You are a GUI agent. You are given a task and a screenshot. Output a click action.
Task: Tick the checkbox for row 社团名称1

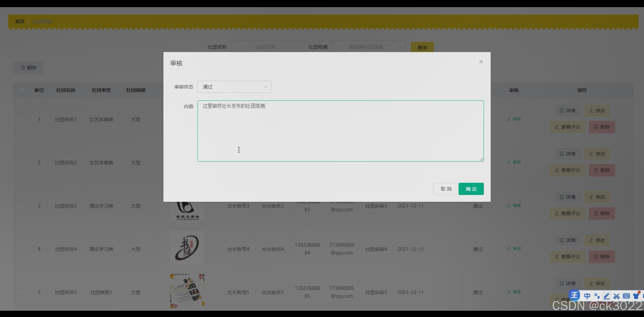tap(22, 119)
